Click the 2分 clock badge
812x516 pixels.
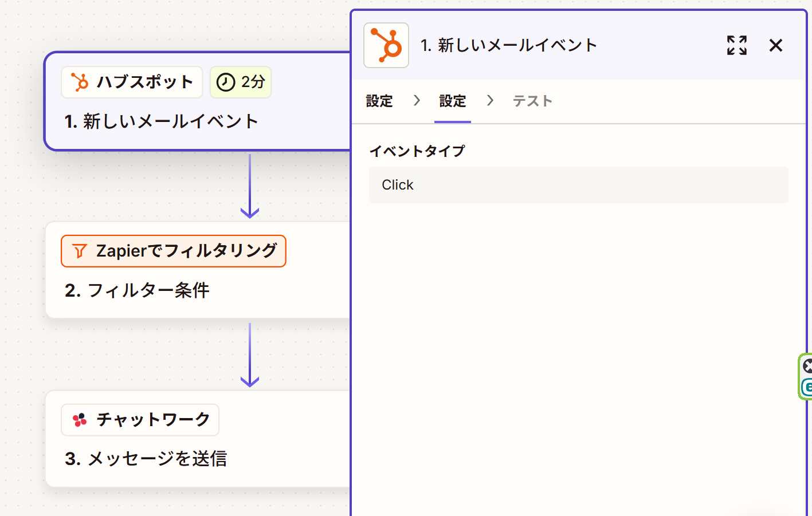[x=241, y=82]
